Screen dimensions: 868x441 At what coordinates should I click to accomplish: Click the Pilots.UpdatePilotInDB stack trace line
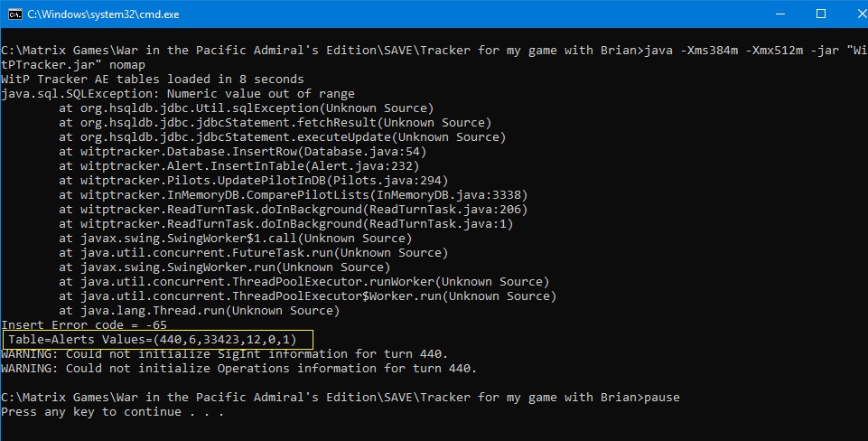click(x=254, y=180)
